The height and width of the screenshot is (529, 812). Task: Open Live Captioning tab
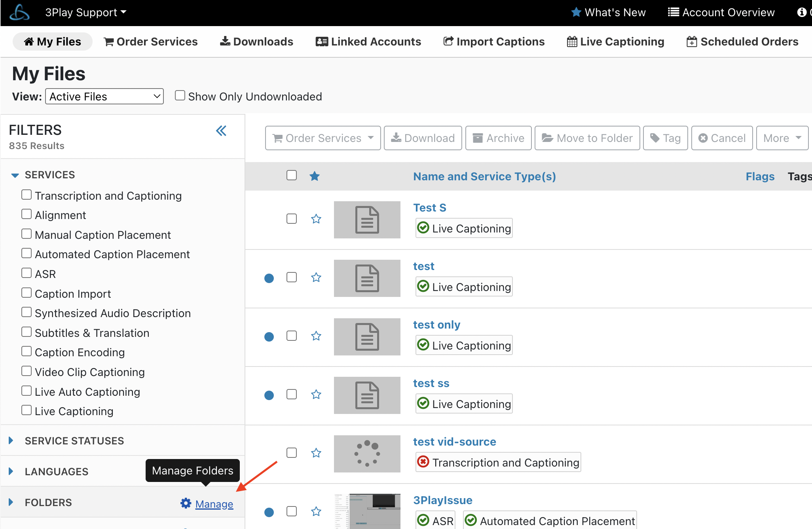(615, 42)
